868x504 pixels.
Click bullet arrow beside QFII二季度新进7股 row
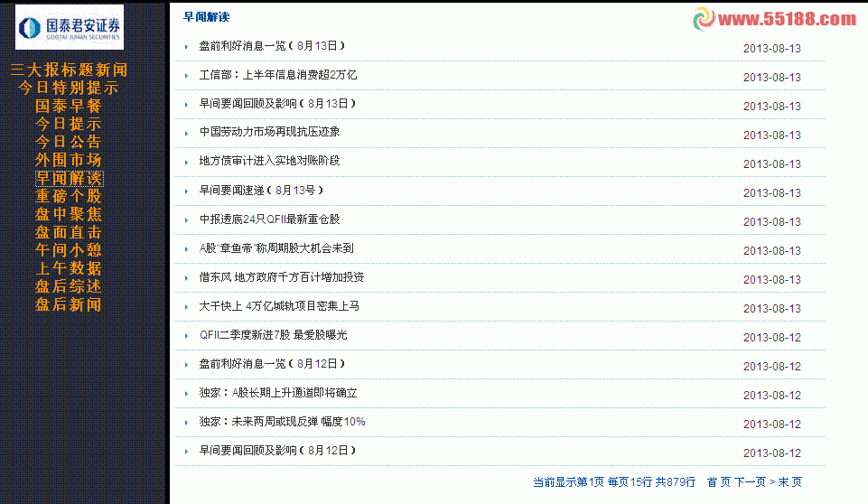[187, 336]
